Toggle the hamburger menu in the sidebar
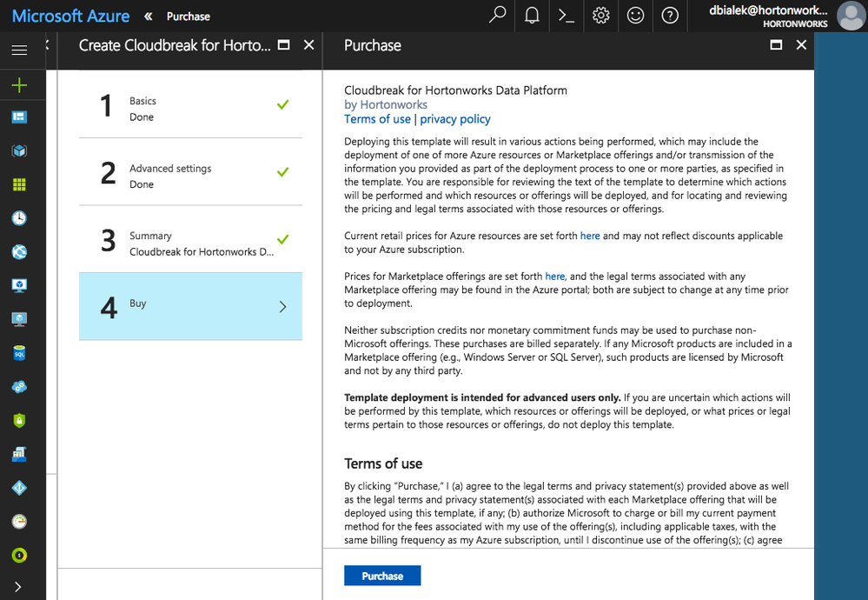 point(19,50)
